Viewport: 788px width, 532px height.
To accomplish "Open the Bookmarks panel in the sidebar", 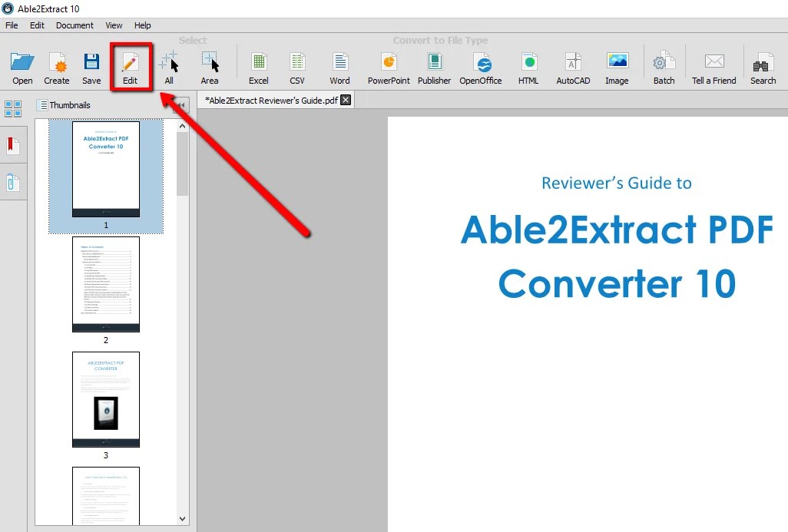I will (12, 144).
